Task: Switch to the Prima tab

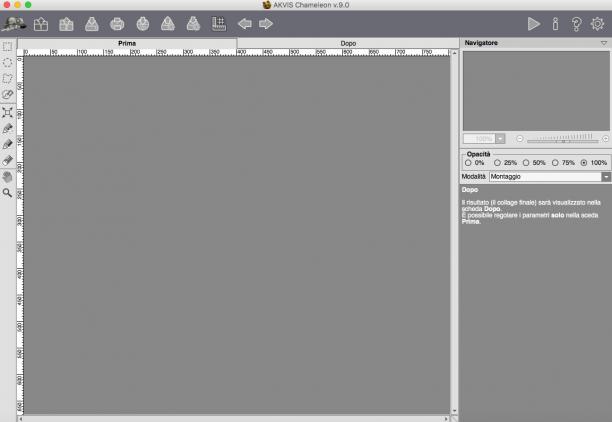Action: point(127,43)
